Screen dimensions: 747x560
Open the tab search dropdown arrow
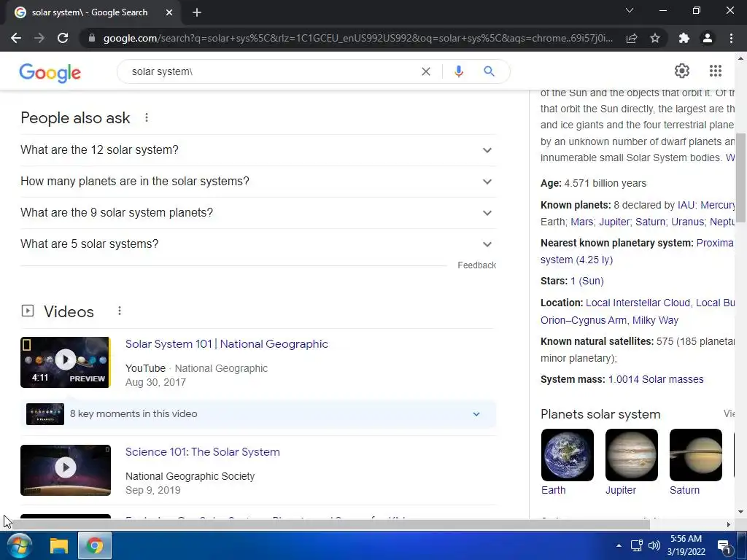[630, 10]
